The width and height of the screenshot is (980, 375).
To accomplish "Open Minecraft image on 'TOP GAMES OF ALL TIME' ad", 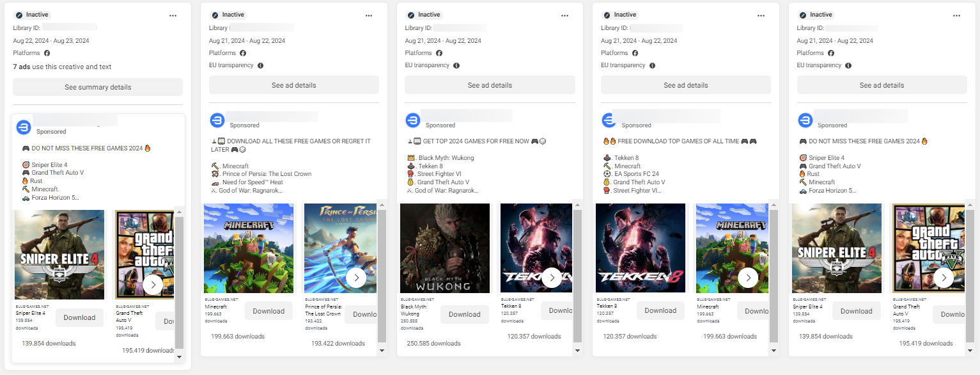I will tap(732, 248).
